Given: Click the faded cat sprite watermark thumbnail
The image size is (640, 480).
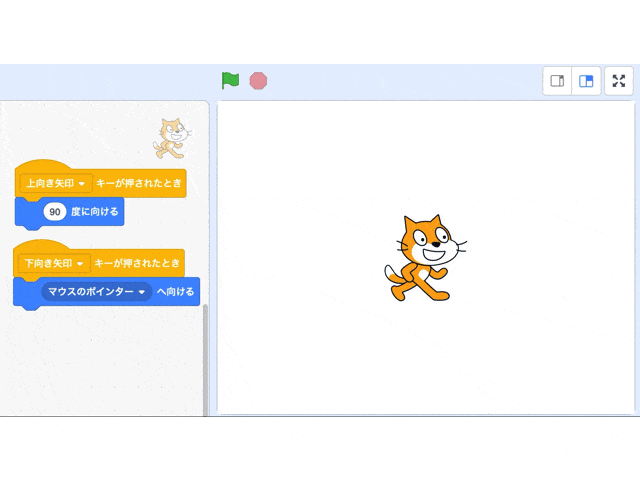Looking at the screenshot, I should click(172, 138).
